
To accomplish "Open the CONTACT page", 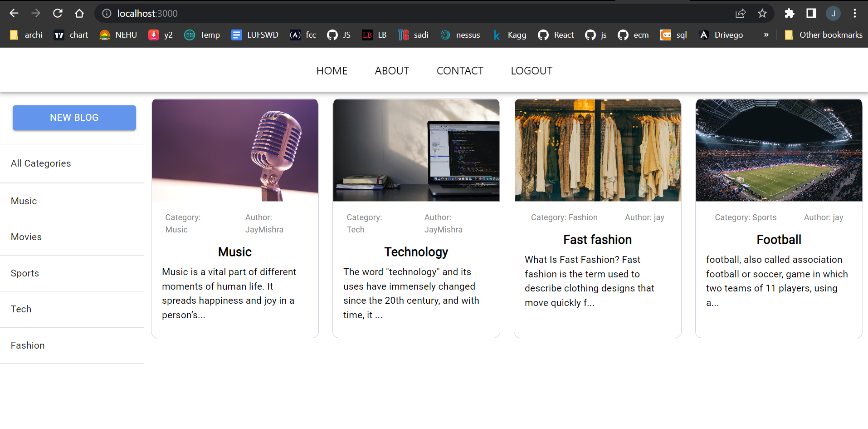I will point(459,70).
